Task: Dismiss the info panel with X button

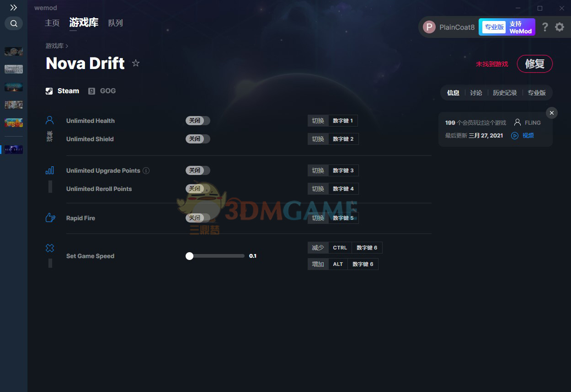Action: (552, 113)
